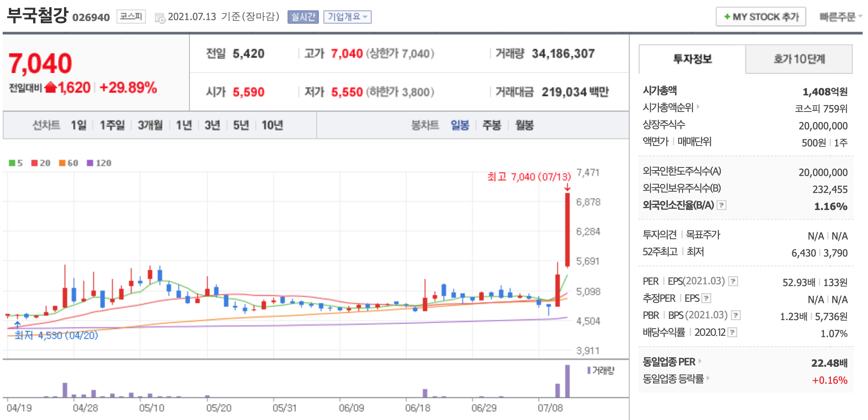Click the 코스피 759위 rank value

821,109
